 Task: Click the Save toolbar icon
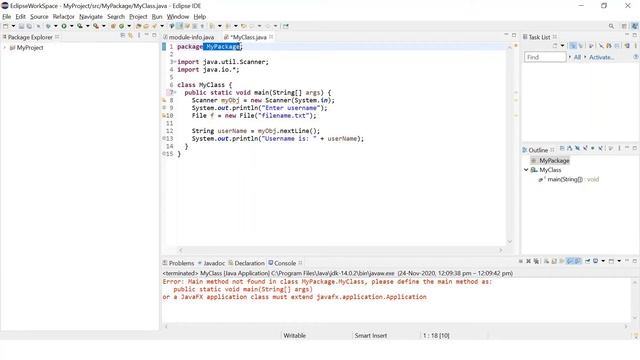[21, 26]
